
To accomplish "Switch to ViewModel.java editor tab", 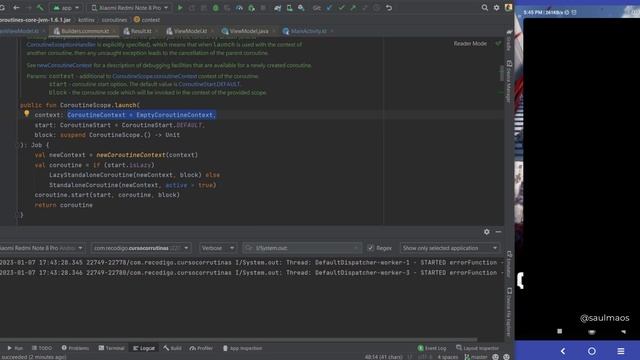I will click(x=249, y=31).
